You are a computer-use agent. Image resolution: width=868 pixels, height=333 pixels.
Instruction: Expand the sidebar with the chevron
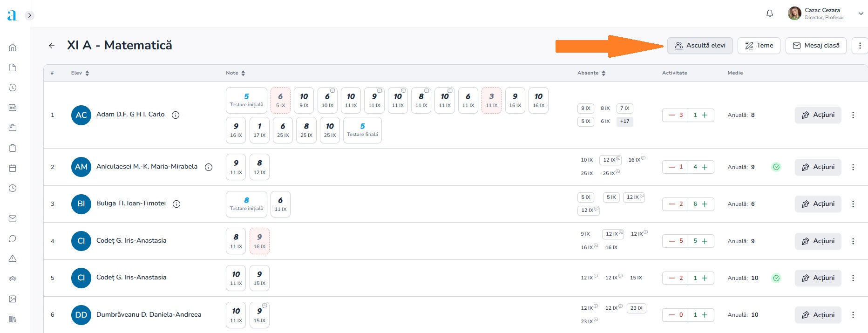(x=29, y=15)
